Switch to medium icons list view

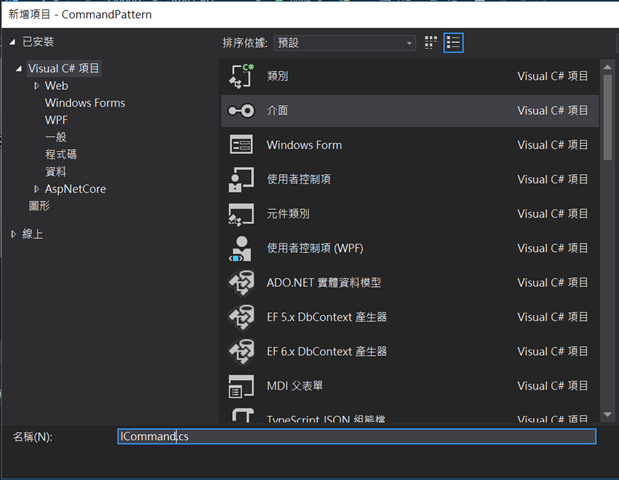453,43
